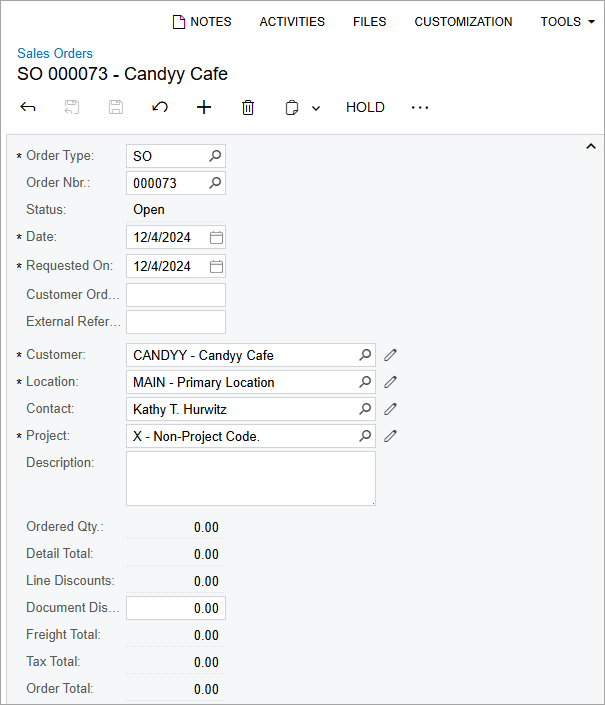Expand the clipboard dropdown arrow
The height and width of the screenshot is (705, 605).
tap(316, 108)
